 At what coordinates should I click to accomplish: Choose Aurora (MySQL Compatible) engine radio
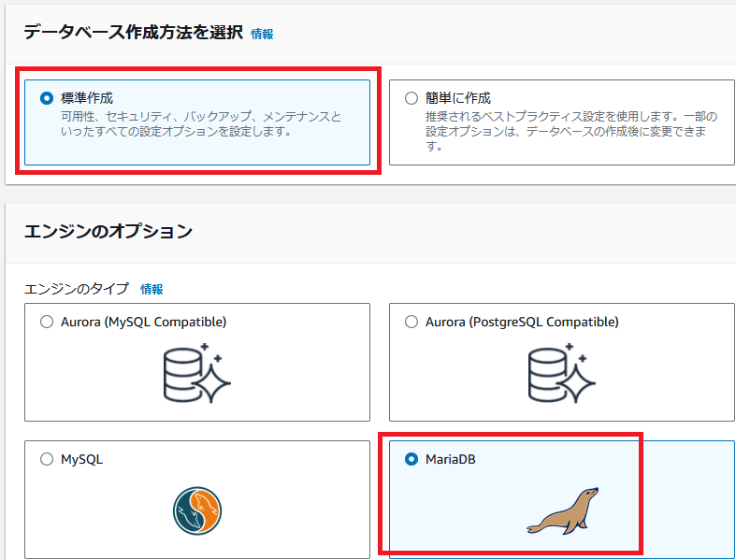coord(47,322)
